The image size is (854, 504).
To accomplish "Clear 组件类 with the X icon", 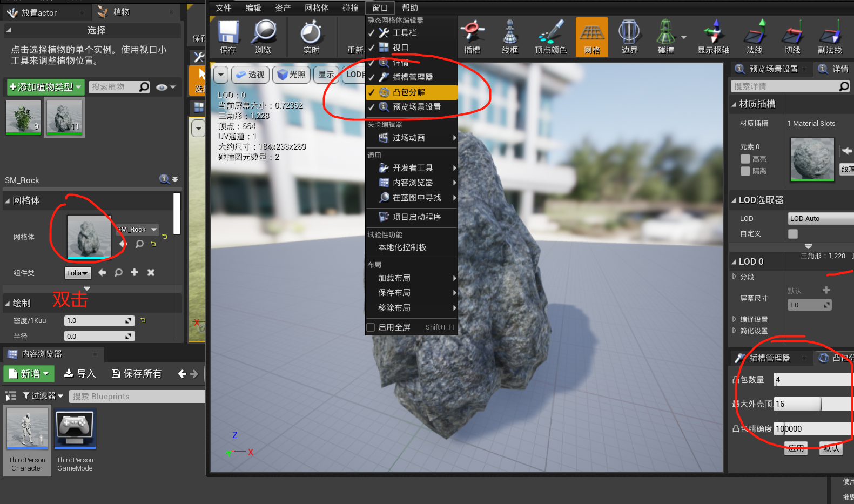I will point(151,273).
